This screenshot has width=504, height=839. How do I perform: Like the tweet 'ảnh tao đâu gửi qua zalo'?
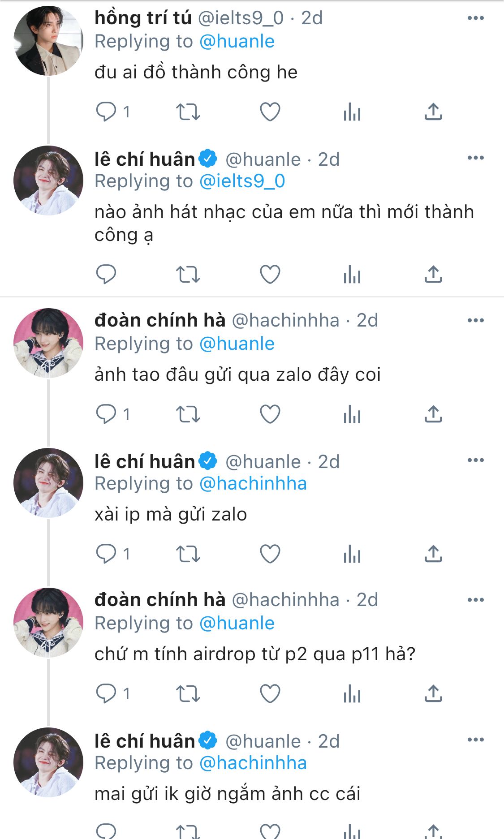270,414
